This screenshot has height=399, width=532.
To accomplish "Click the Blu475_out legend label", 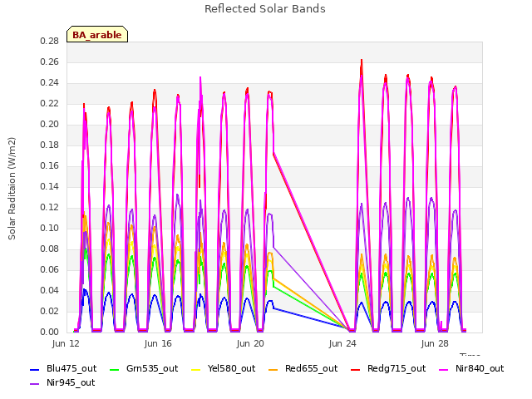I will (x=71, y=368).
